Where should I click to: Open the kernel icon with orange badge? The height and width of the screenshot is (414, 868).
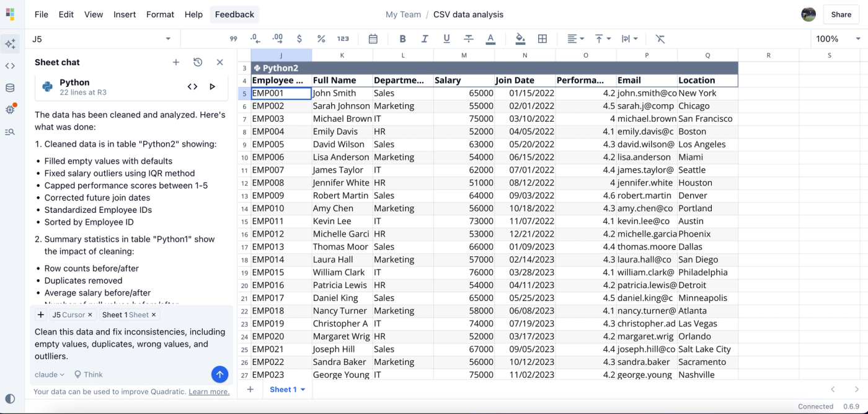point(9,109)
